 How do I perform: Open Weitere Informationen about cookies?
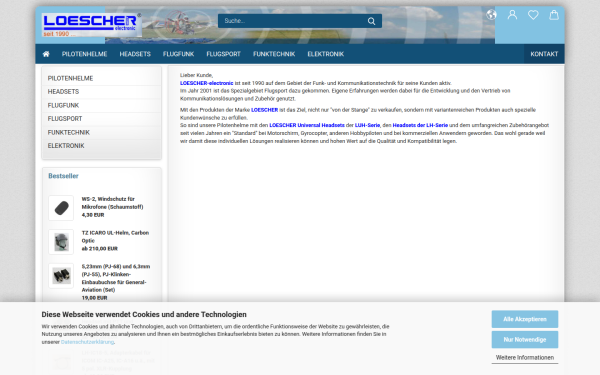[x=525, y=358]
